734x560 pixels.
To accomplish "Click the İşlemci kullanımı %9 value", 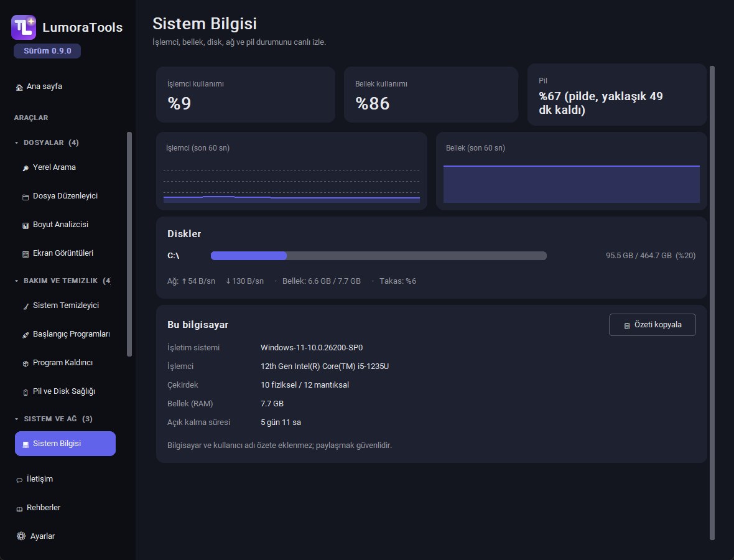I will pos(179,103).
